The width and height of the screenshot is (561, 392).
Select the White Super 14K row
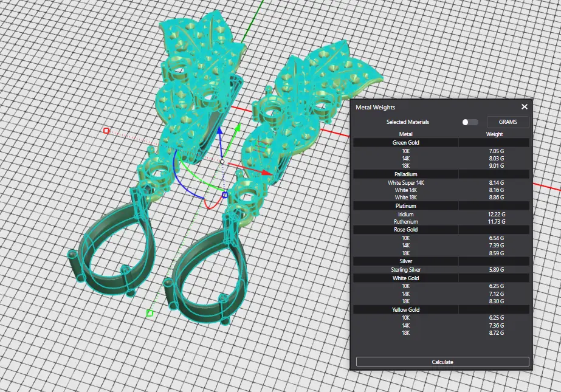pos(406,182)
